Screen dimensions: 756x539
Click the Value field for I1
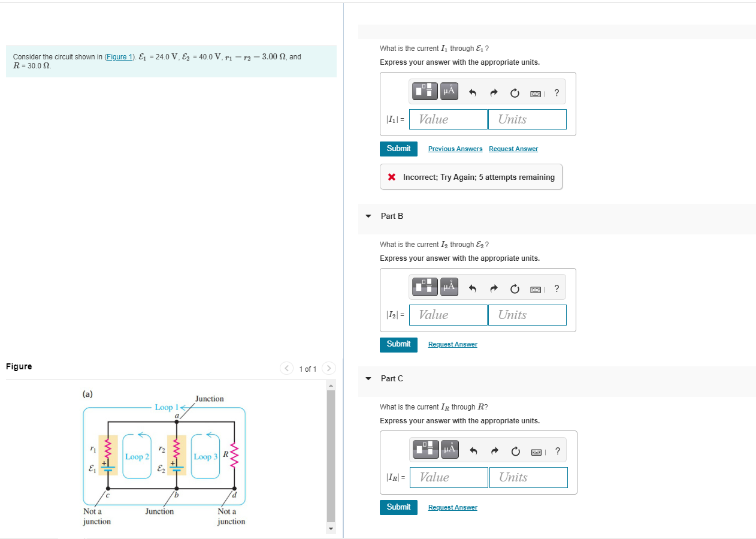(449, 119)
